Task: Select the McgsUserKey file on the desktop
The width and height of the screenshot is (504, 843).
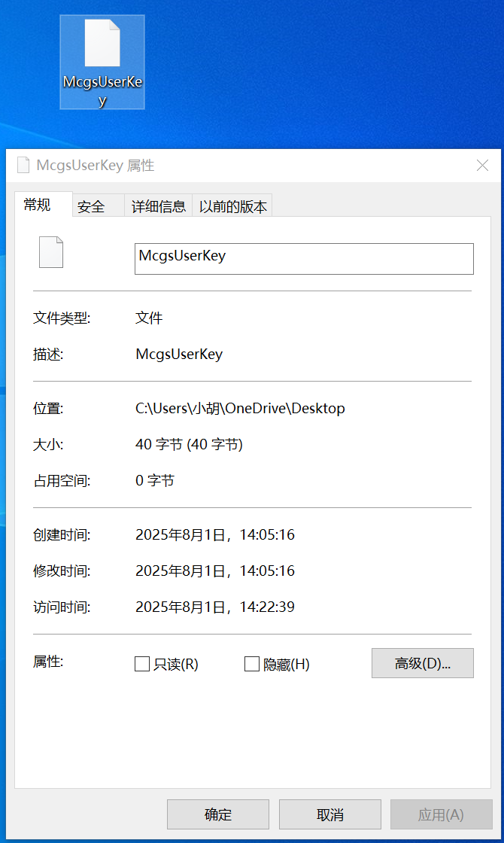Action: pos(102,62)
